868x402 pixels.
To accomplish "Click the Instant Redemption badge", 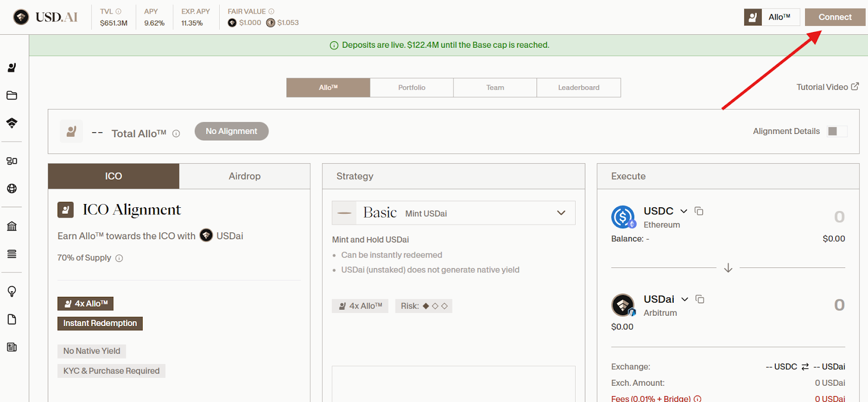I will click(x=100, y=323).
